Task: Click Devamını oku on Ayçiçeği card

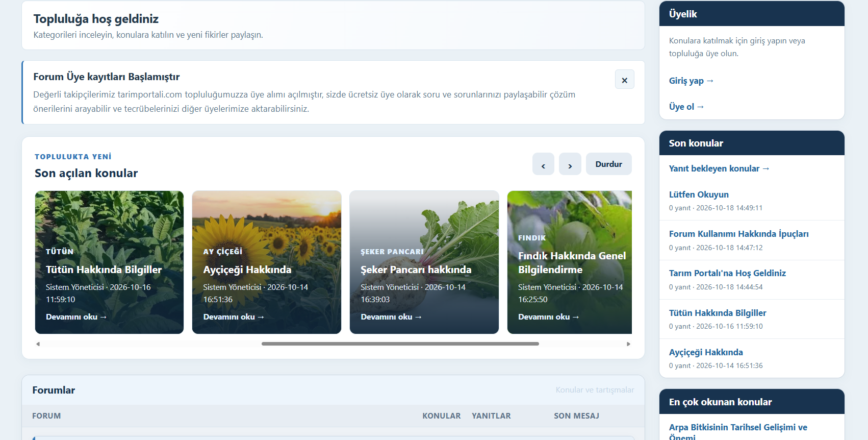Action: point(234,317)
